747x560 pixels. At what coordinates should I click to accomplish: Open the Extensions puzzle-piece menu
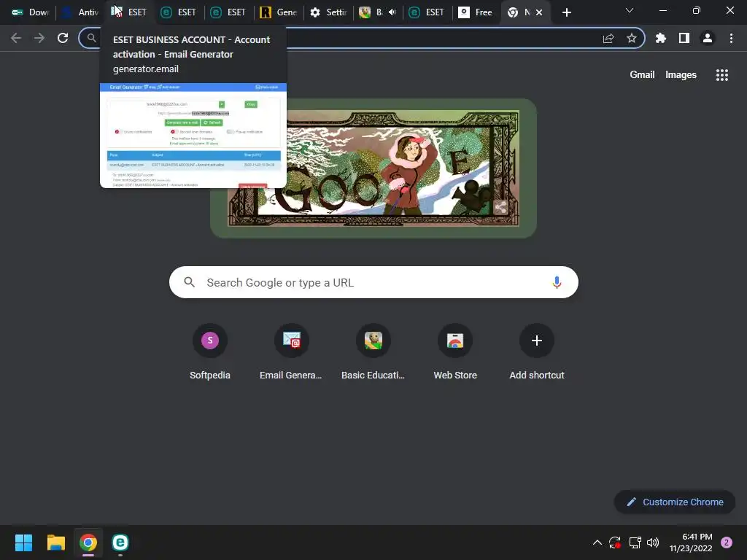[x=661, y=38]
